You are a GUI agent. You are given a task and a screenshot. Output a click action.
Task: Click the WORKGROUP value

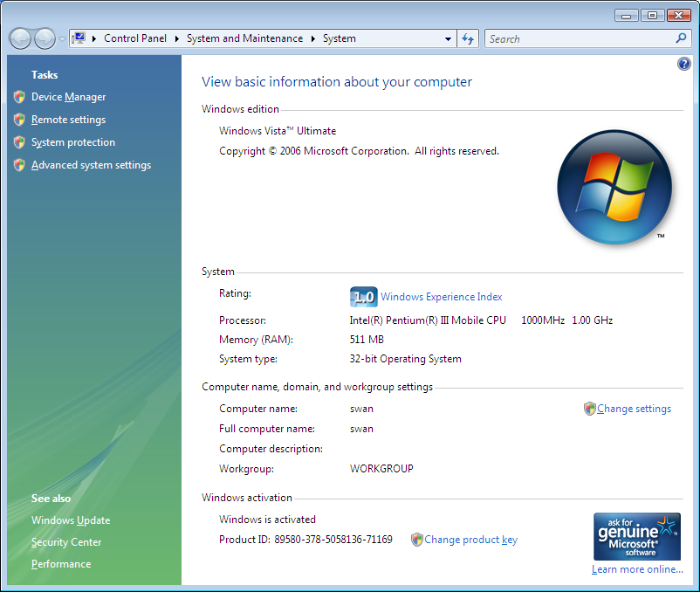click(x=381, y=469)
